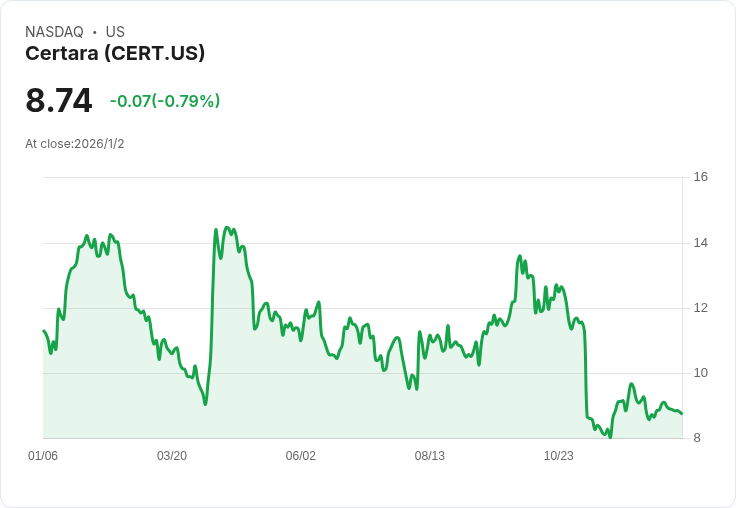
Task: Select the current price 8.74
Action: [59, 100]
